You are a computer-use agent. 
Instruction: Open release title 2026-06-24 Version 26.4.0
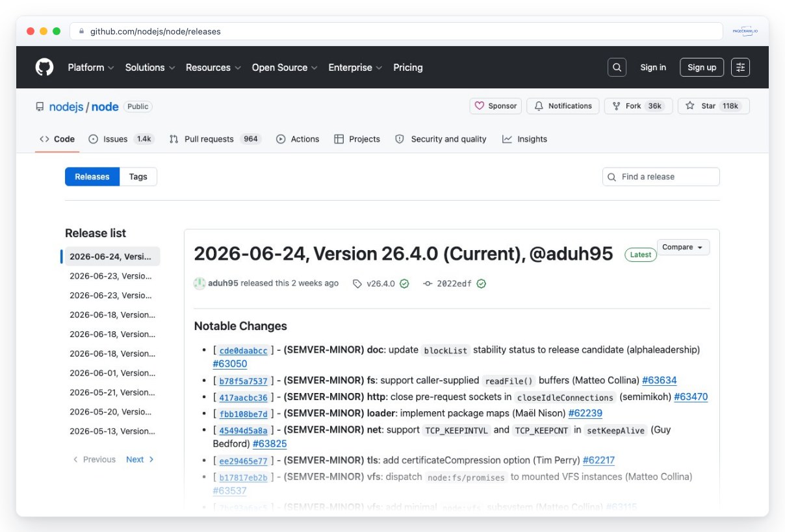(x=404, y=254)
